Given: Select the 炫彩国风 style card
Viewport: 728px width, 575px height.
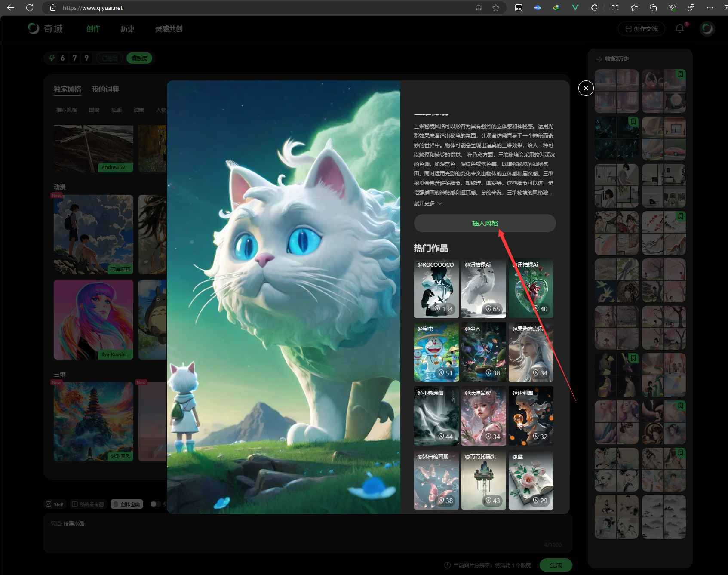Looking at the screenshot, I should (93, 421).
